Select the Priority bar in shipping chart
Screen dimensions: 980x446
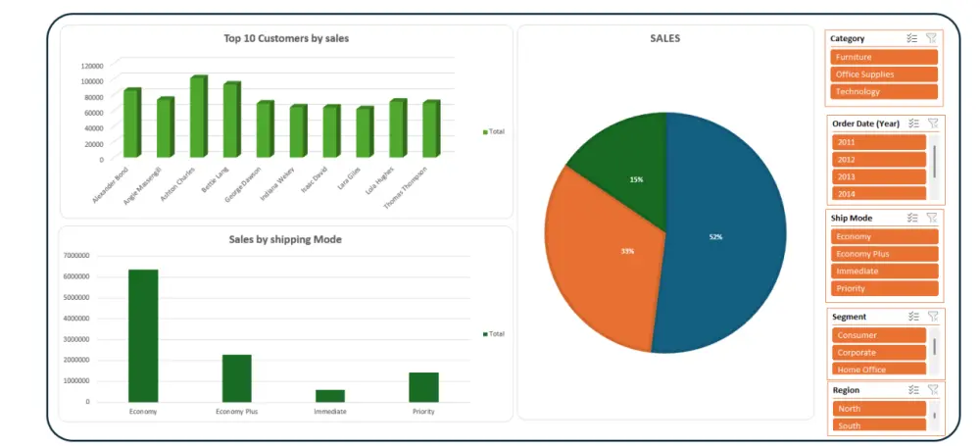pos(423,387)
